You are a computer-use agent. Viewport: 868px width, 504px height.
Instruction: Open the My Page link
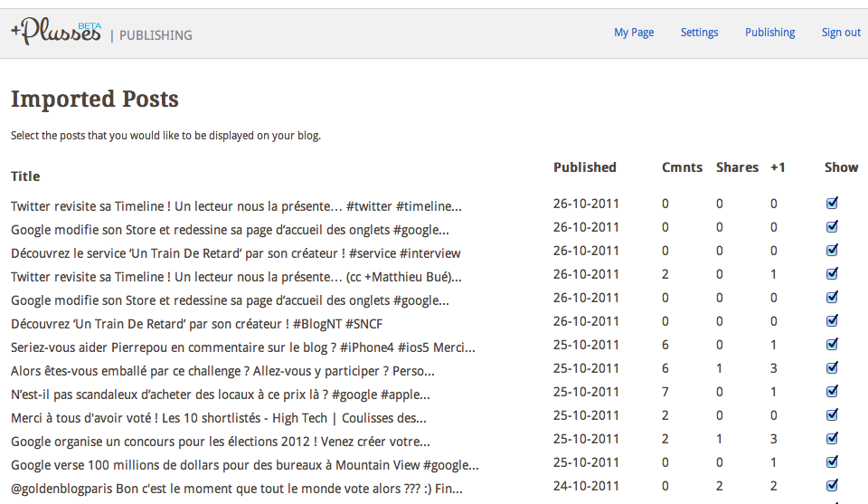tap(634, 33)
